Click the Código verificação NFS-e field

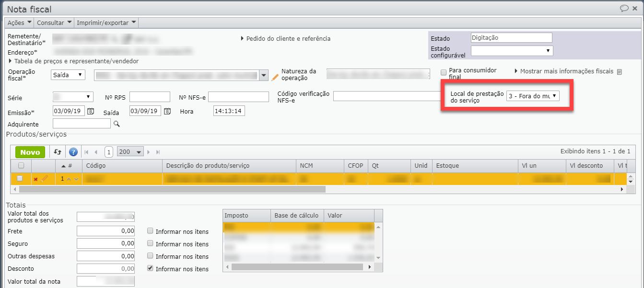click(387, 96)
